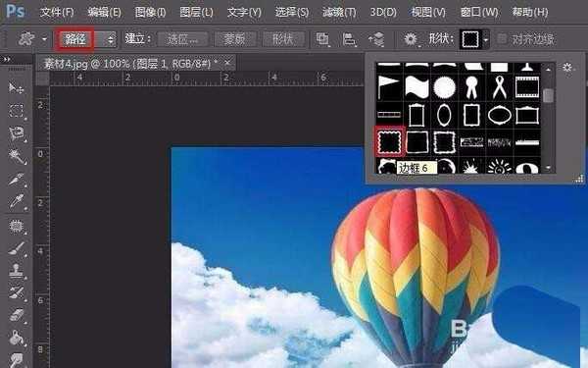588x368 pixels.
Task: Pick the looped awareness ribbon shape
Action: [500, 87]
